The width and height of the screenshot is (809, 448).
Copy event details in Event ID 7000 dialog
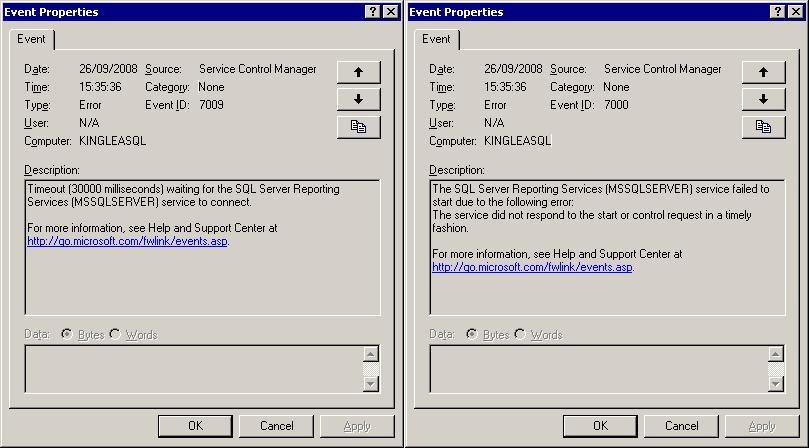[x=764, y=127]
